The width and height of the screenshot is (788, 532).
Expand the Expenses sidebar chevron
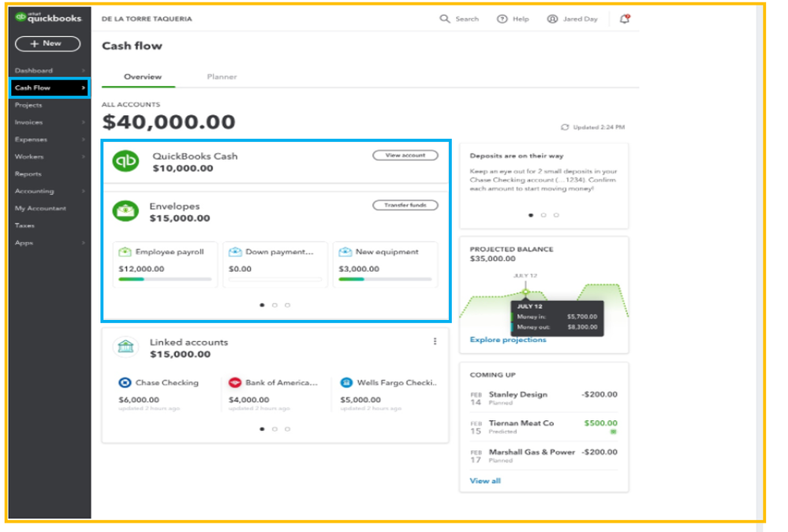(84, 140)
